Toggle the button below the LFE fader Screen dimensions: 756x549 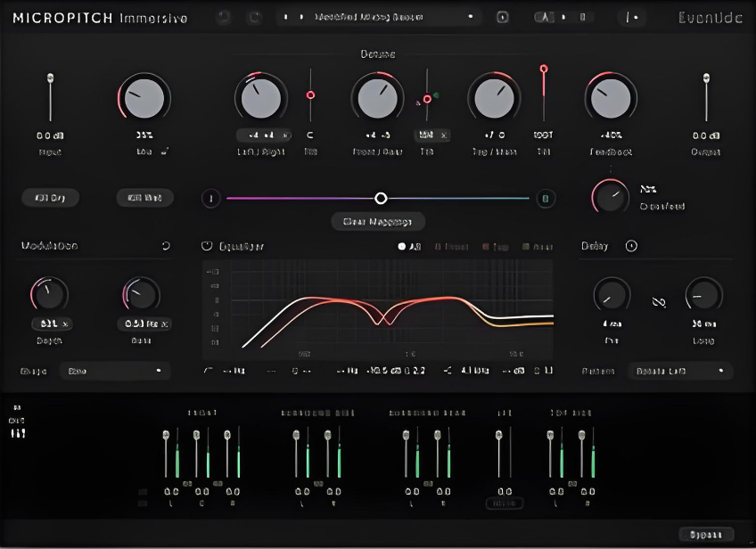505,504
